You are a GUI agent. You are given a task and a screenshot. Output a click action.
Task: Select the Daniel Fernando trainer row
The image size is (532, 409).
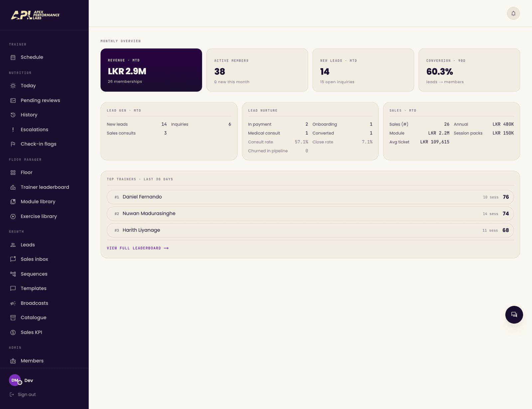(x=310, y=197)
